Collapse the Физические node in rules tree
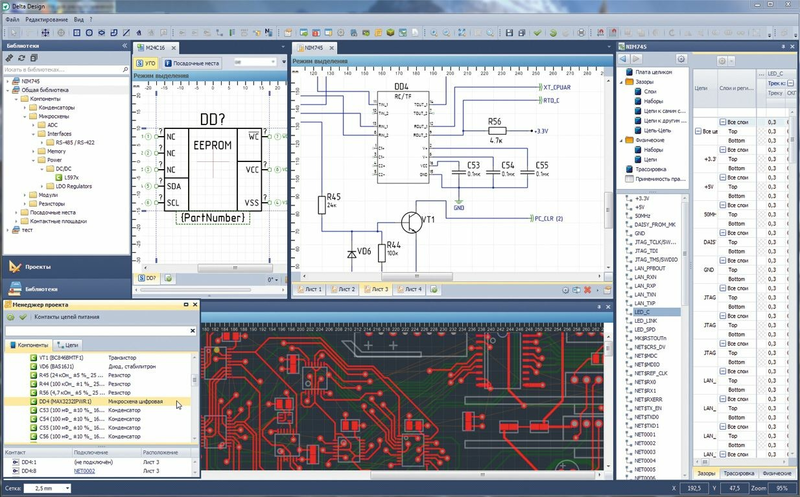Screen dimensions: 800x497 pyautogui.click(x=621, y=140)
